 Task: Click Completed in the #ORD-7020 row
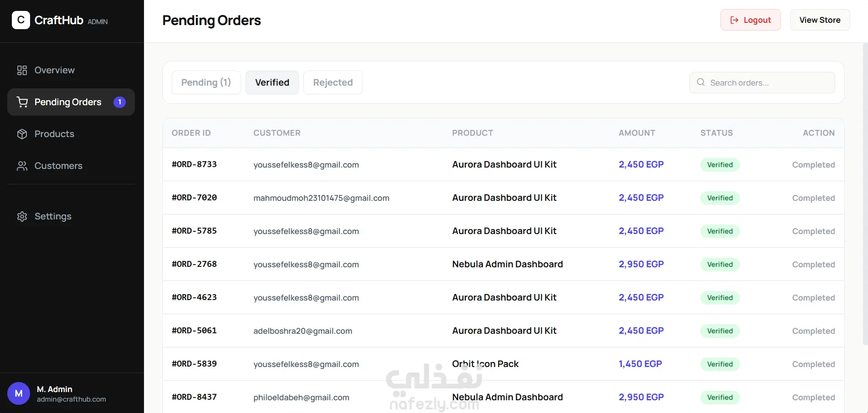click(813, 198)
